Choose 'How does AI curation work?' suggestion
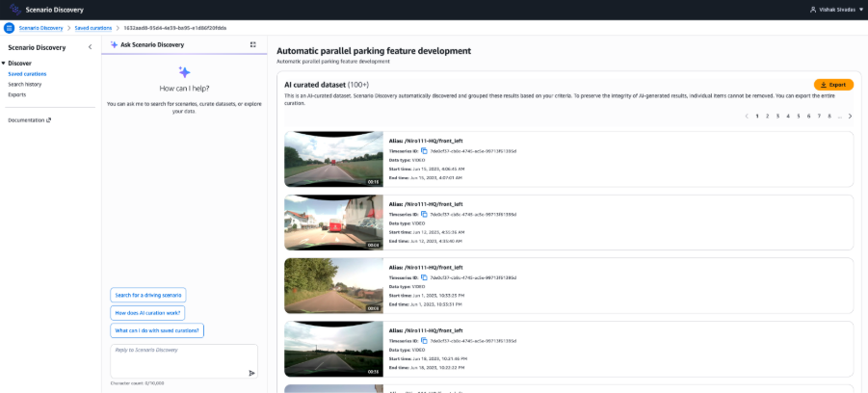The width and height of the screenshot is (868, 393). pyautogui.click(x=147, y=313)
